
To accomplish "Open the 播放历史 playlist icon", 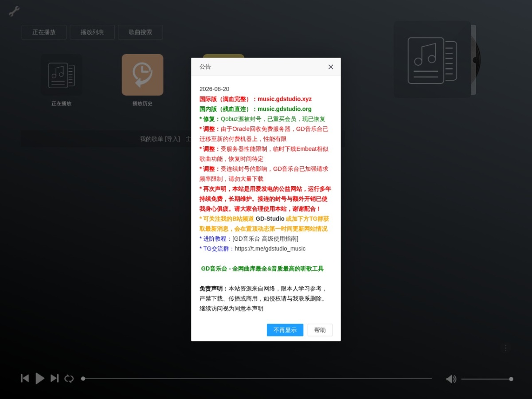I will (x=142, y=75).
